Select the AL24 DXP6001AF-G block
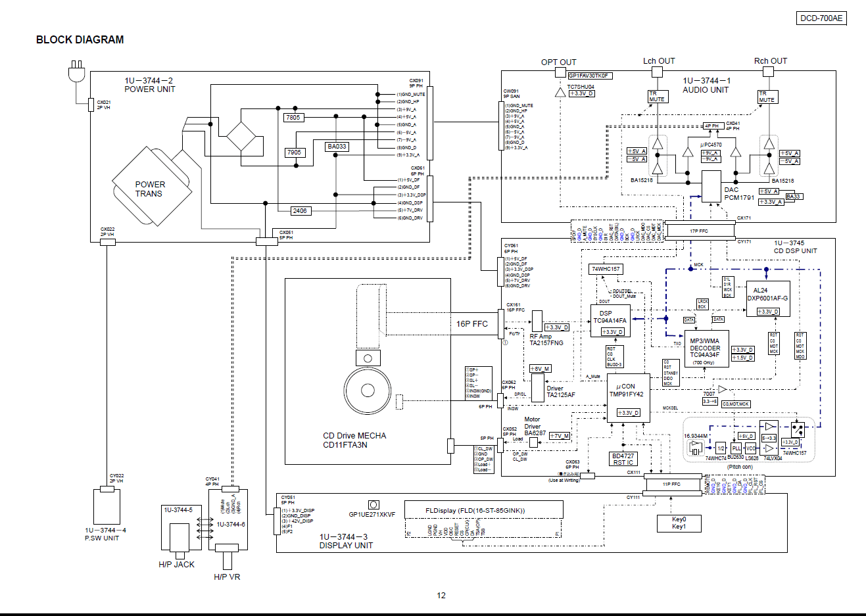 [767, 298]
